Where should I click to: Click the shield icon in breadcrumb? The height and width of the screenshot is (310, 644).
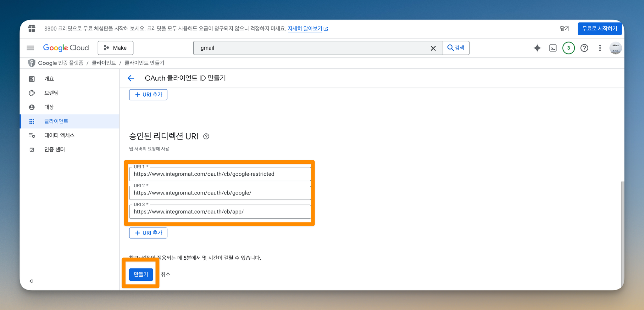[x=32, y=63]
